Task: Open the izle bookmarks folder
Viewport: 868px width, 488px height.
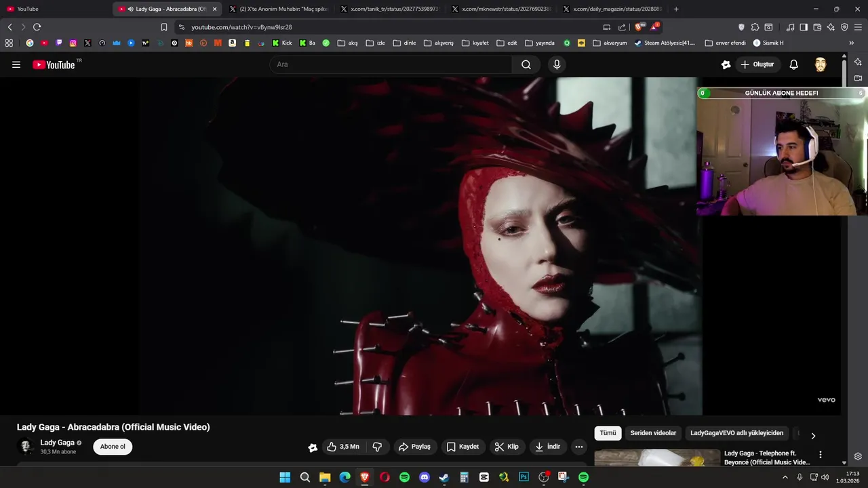Action: pos(375,43)
